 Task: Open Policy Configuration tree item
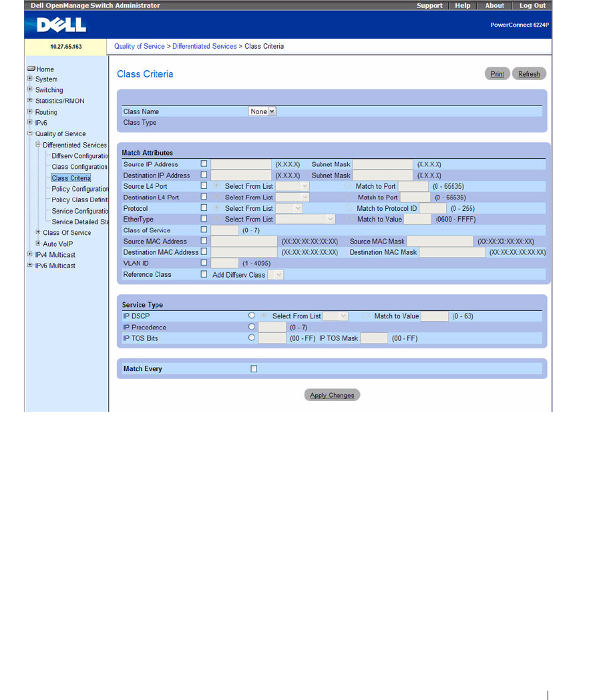(x=80, y=189)
